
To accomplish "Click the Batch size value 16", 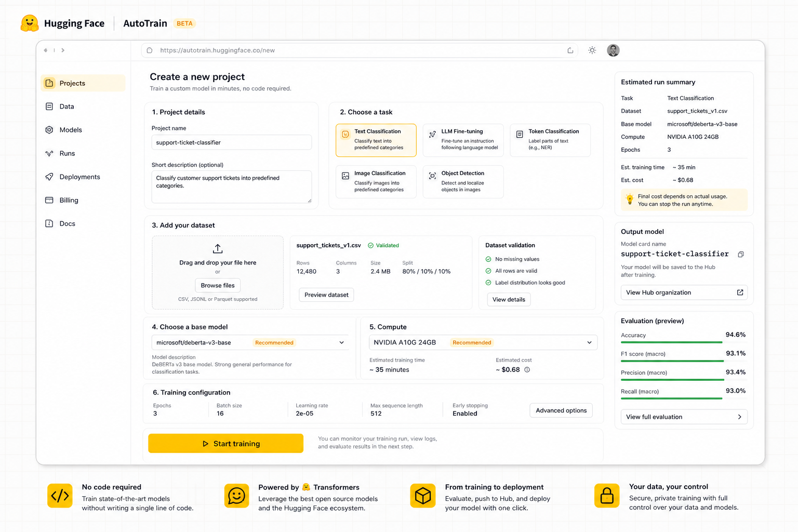I will (220, 414).
